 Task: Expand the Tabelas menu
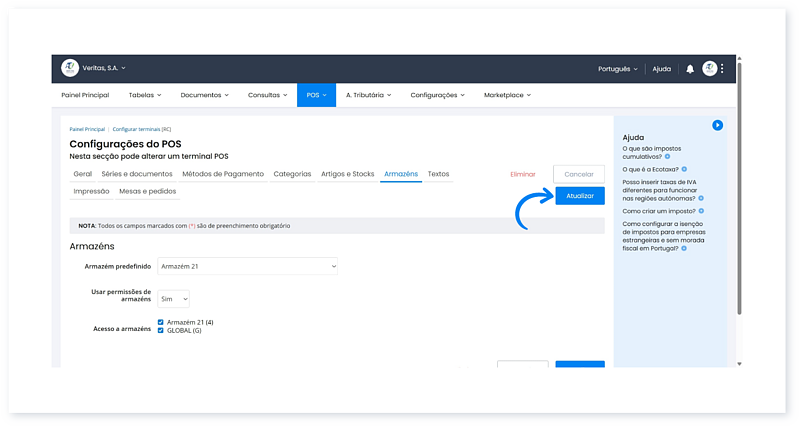[145, 95]
